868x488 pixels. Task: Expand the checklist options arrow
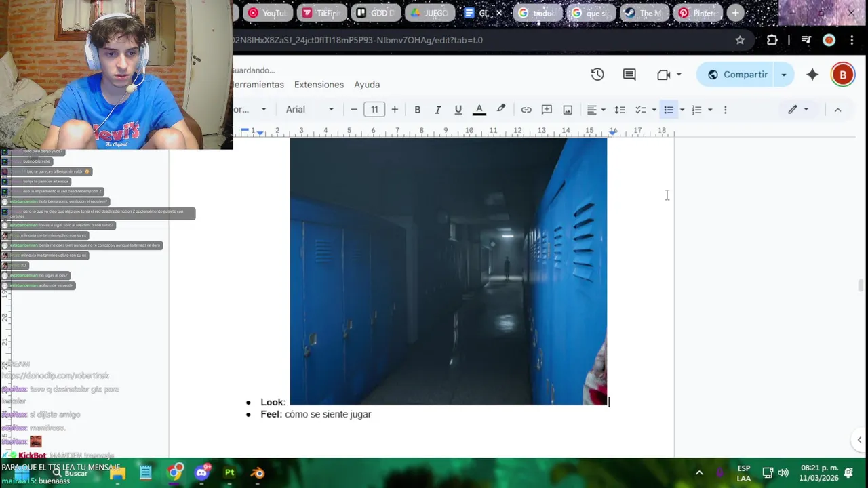point(654,110)
